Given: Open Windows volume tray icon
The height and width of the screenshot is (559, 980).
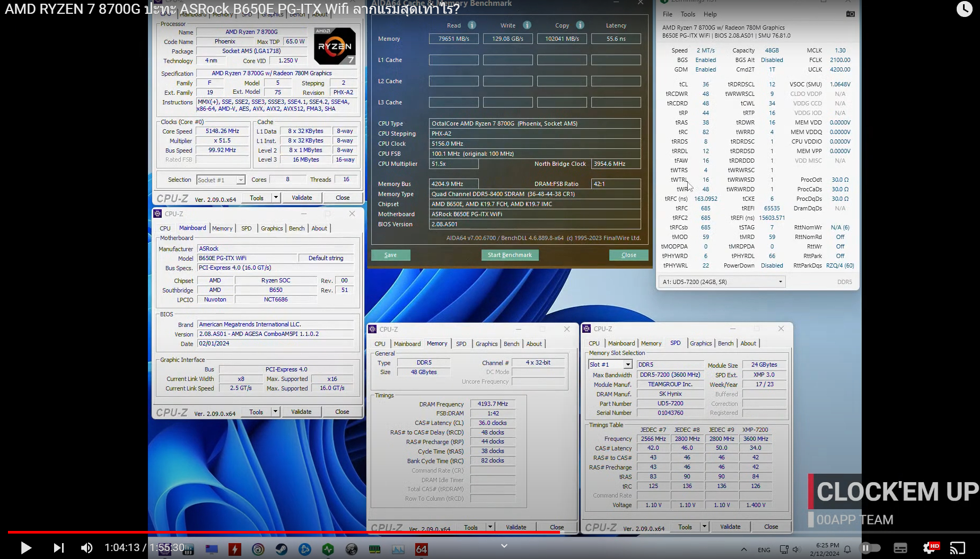Looking at the screenshot, I should tap(797, 549).
